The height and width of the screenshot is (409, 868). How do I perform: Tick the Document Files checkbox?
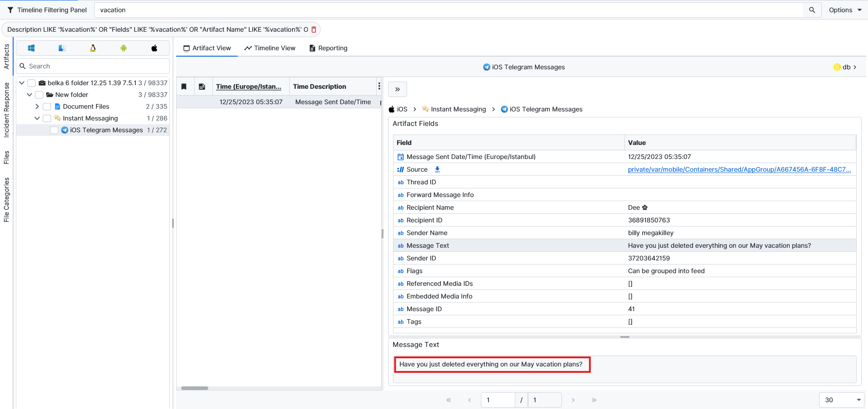[x=47, y=106]
